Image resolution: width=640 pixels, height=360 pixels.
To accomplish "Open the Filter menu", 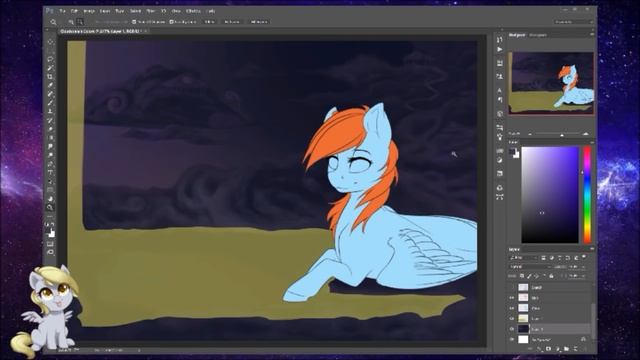I will pyautogui.click(x=151, y=11).
